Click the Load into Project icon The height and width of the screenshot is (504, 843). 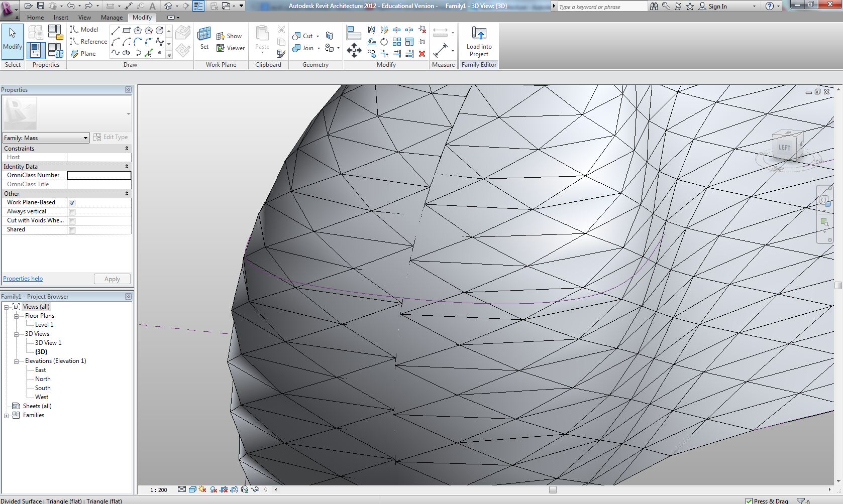pos(479,34)
